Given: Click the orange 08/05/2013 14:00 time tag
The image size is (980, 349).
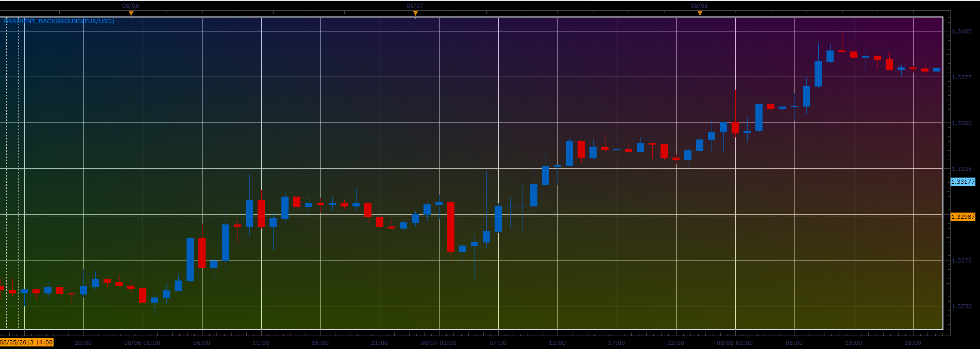Looking at the screenshot, I should pyautogui.click(x=26, y=342).
